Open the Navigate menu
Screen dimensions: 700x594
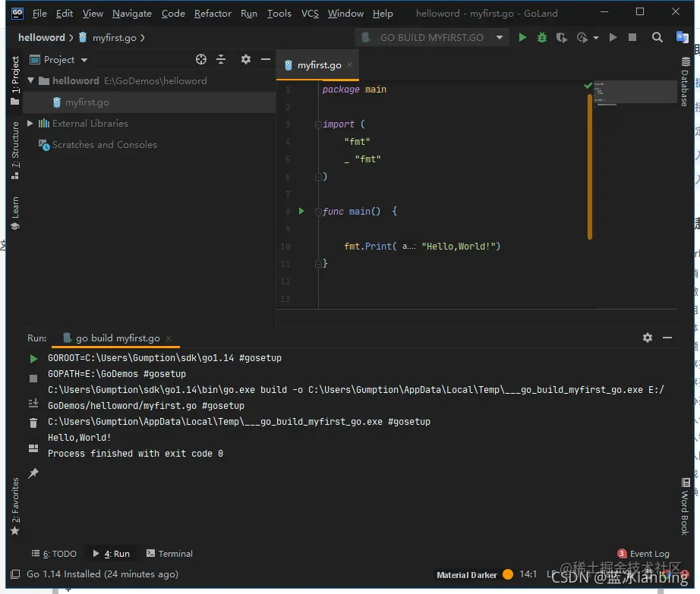pos(131,14)
